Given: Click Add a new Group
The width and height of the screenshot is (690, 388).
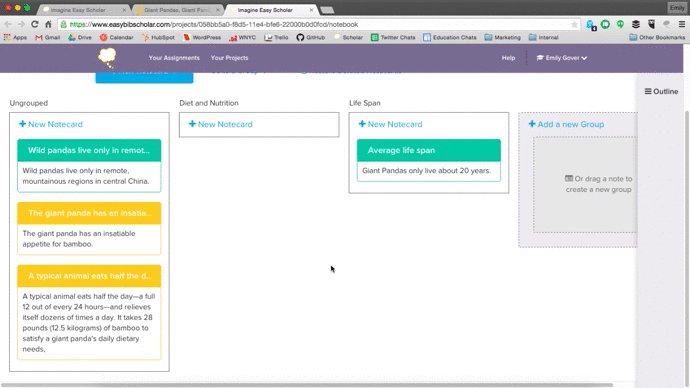Looking at the screenshot, I should [566, 124].
